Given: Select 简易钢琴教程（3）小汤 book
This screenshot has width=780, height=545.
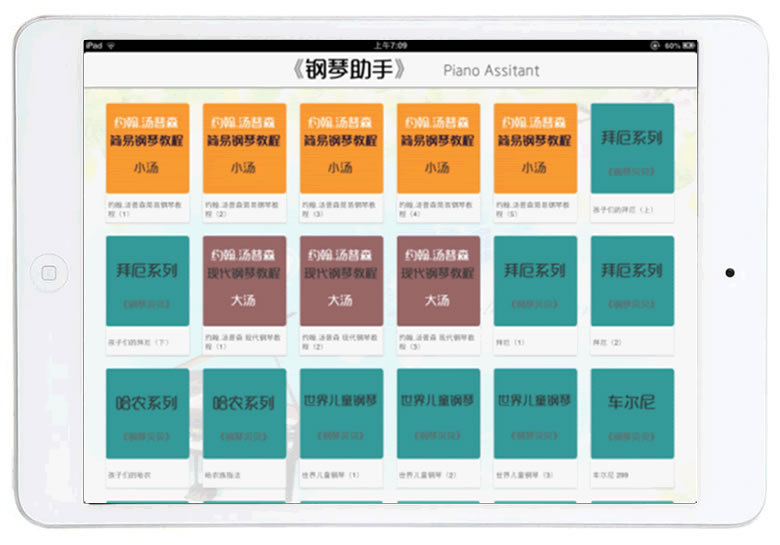Looking at the screenshot, I should click(x=341, y=148).
